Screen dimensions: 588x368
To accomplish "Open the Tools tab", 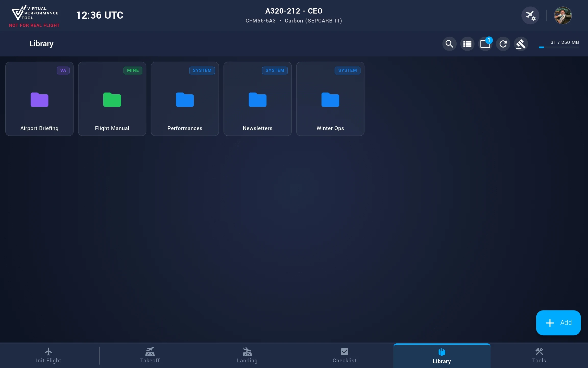I will (x=539, y=355).
